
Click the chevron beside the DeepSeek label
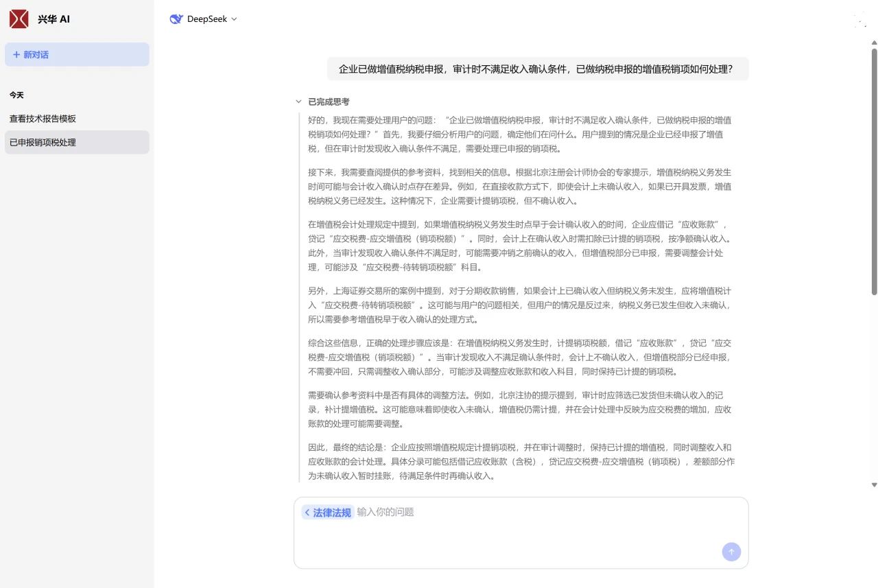click(234, 19)
